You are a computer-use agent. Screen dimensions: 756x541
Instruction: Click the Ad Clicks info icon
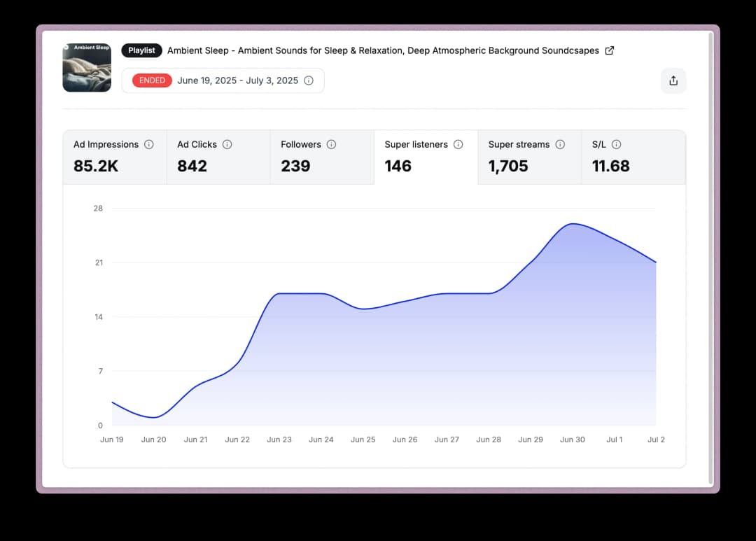point(227,144)
